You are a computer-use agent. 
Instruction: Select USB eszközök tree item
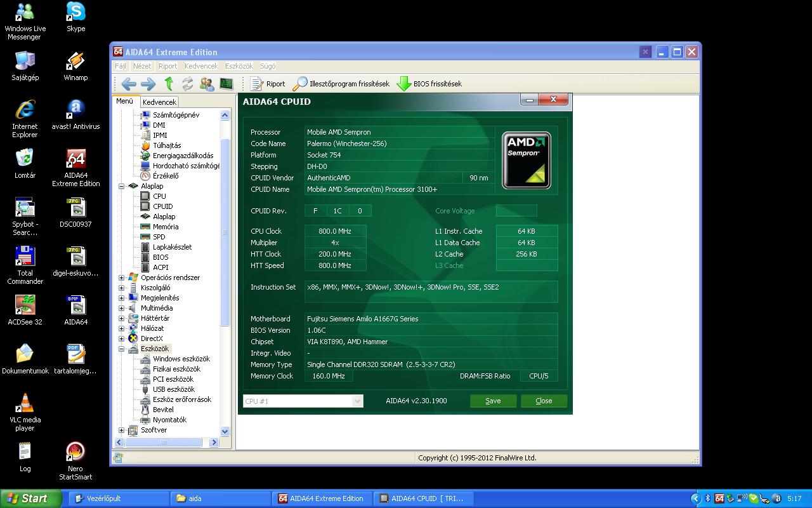[x=174, y=389]
